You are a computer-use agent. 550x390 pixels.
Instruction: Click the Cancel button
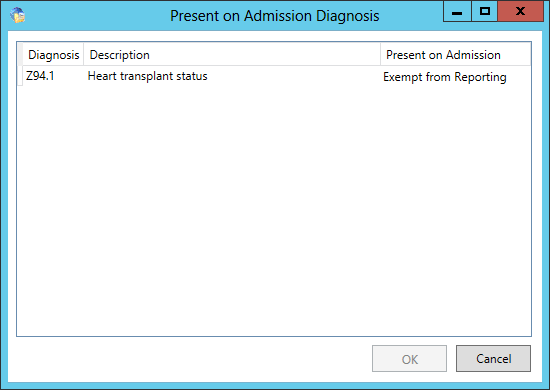click(x=493, y=358)
